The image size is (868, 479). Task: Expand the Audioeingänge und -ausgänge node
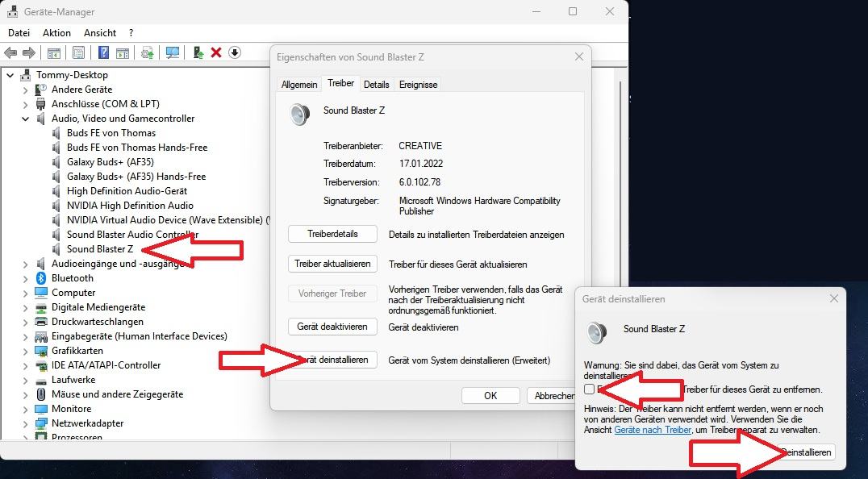click(26, 264)
